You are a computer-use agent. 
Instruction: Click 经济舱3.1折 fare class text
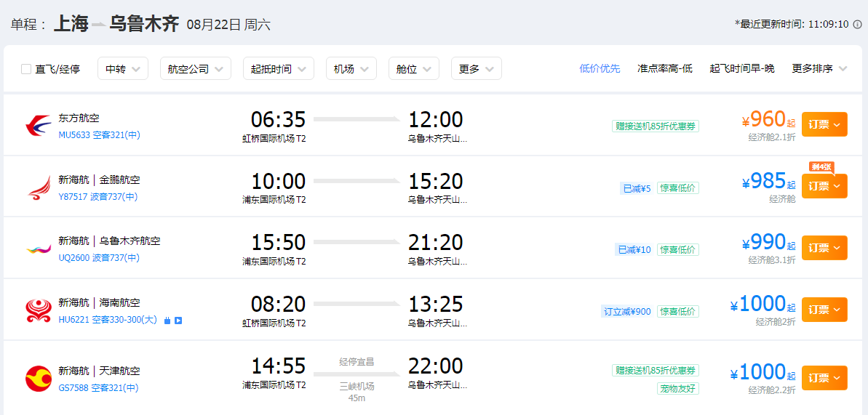(772, 260)
